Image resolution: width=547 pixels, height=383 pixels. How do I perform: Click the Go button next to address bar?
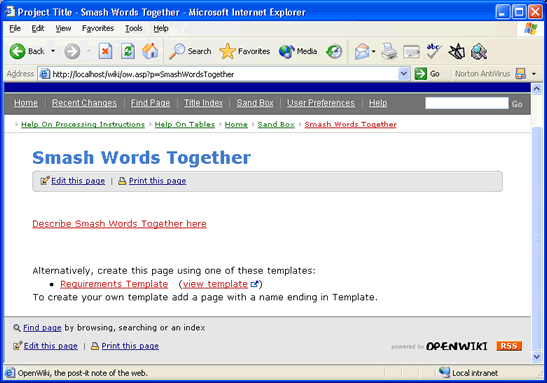pyautogui.click(x=427, y=74)
